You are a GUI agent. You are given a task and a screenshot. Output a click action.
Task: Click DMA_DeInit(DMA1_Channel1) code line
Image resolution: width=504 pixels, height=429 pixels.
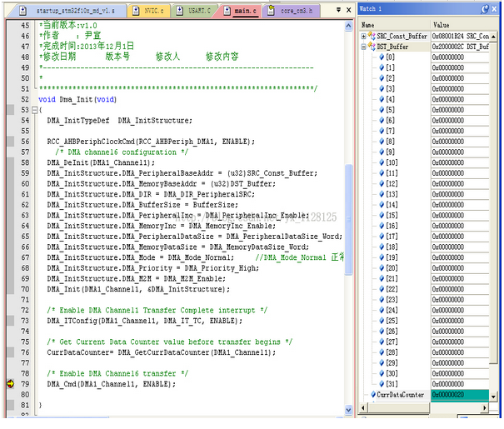coord(101,162)
